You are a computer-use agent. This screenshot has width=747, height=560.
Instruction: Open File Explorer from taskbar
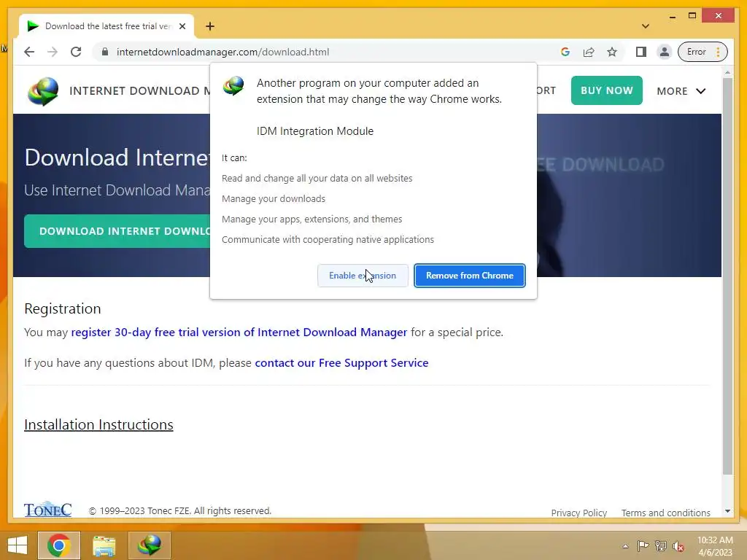tap(104, 545)
